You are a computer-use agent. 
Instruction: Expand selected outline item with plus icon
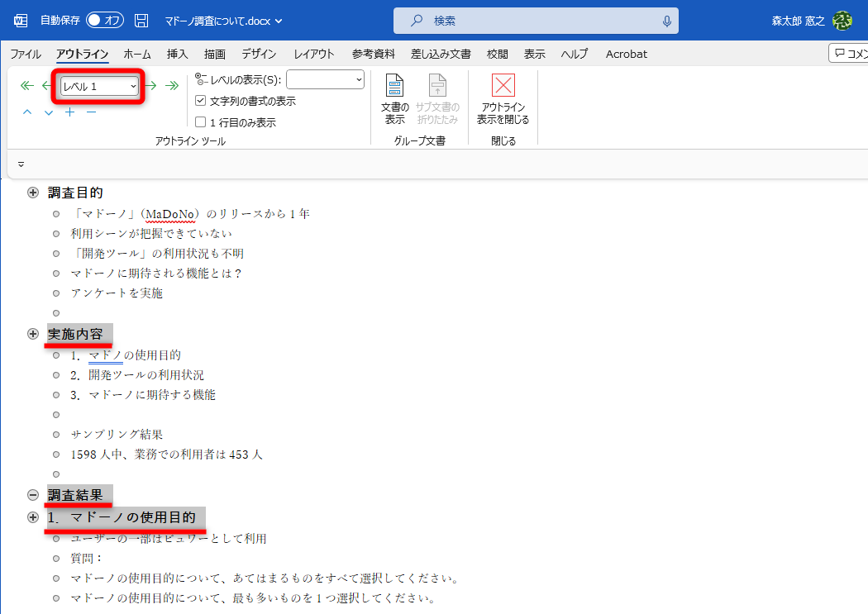pos(69,112)
